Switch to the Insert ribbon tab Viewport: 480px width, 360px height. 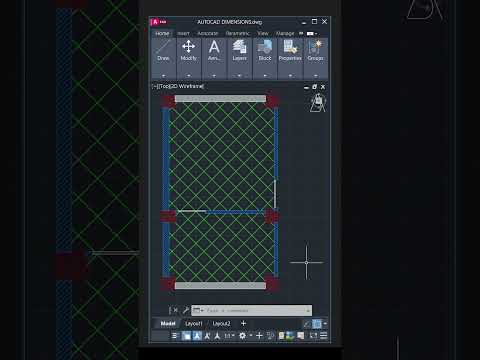pyautogui.click(x=183, y=34)
